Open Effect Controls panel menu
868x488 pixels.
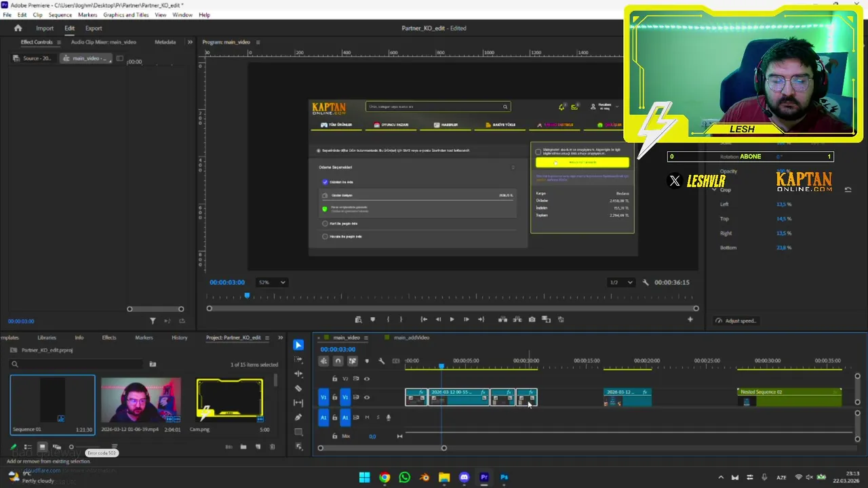click(59, 42)
